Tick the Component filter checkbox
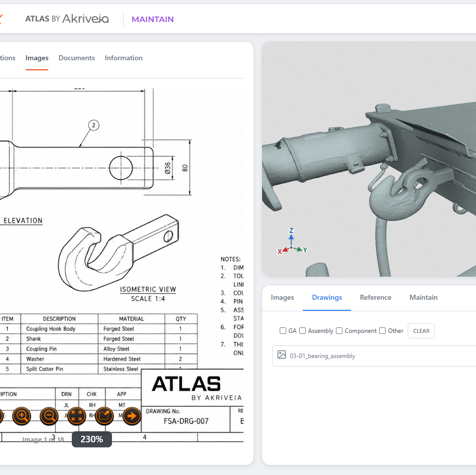Image resolution: width=476 pixels, height=475 pixels. point(339,330)
